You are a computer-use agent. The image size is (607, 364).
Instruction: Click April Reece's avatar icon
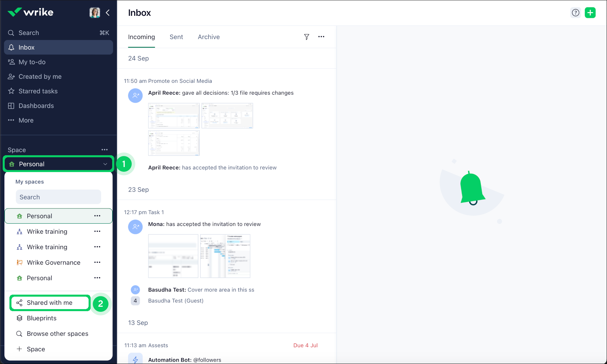coord(135,96)
